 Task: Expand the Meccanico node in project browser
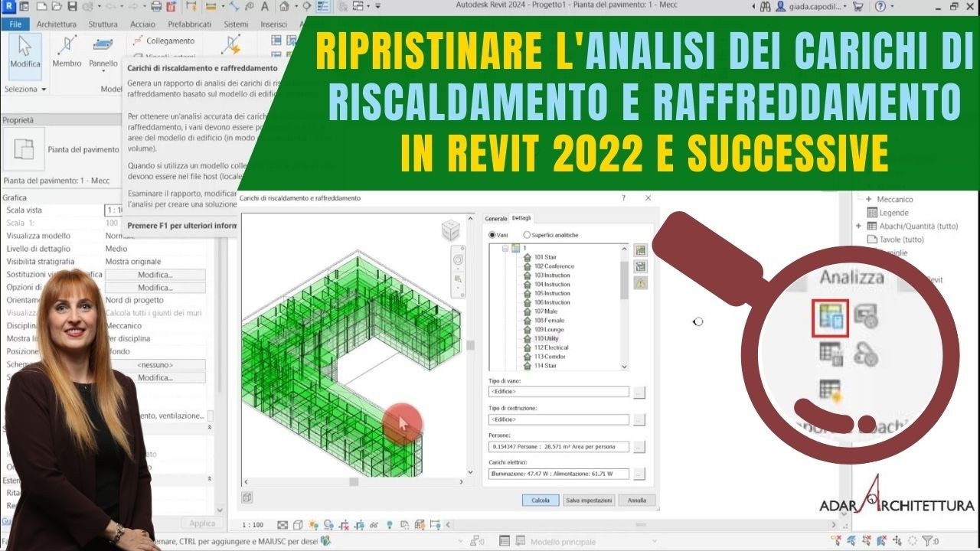[x=869, y=199]
